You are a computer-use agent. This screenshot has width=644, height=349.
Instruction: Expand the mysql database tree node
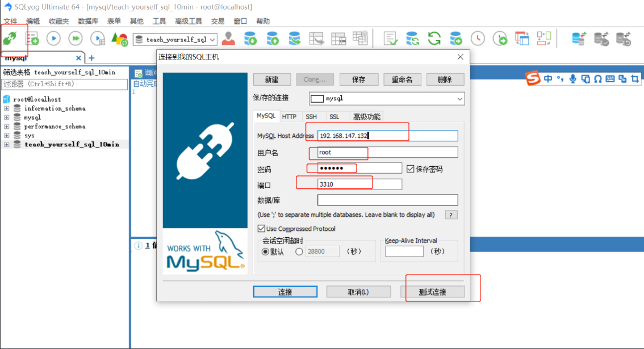click(x=7, y=117)
